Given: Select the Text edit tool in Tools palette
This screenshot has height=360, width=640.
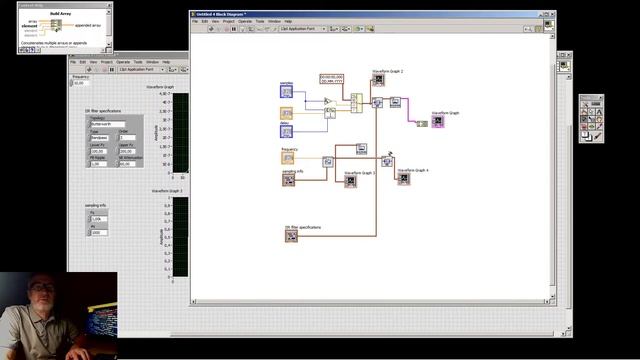Looking at the screenshot, I should (599, 112).
